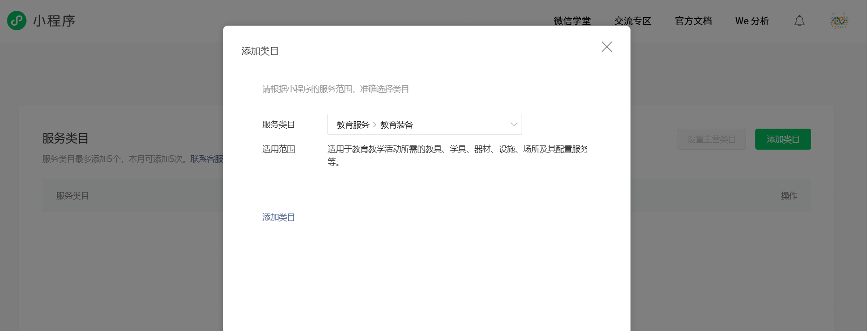868x331 pixels.
Task: Click the 添加类目 dialog title
Action: (x=260, y=51)
